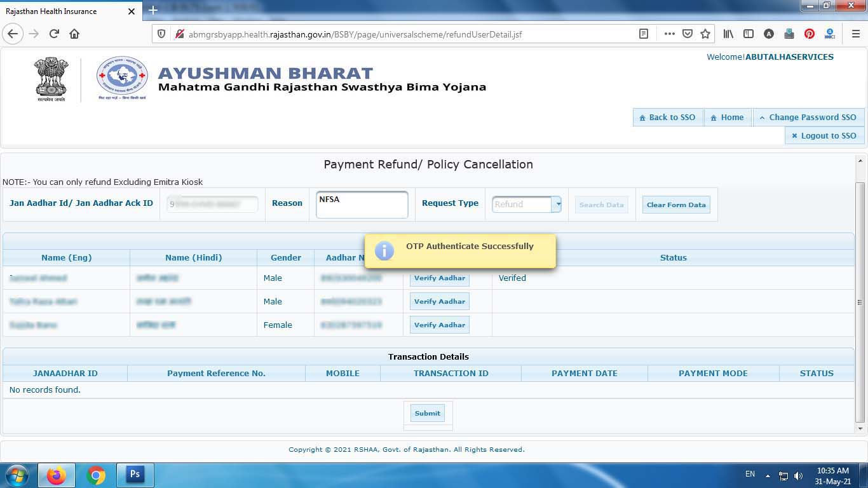The image size is (868, 488).
Task: Click the scrollbar down arrow
Action: tap(860, 429)
